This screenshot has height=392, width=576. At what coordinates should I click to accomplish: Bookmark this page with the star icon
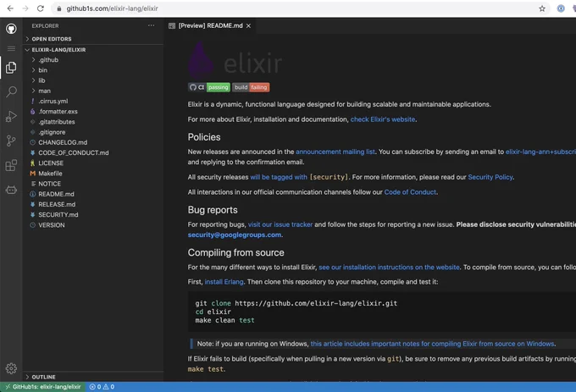[542, 8]
